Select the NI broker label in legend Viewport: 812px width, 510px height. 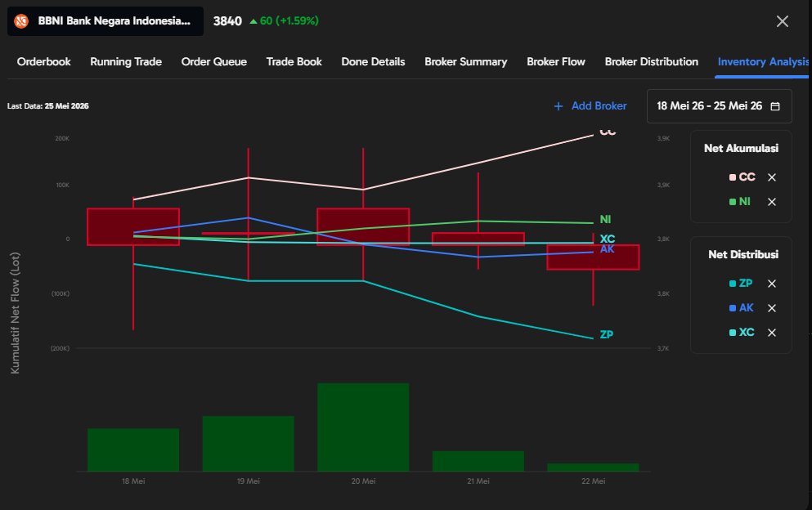click(x=745, y=201)
